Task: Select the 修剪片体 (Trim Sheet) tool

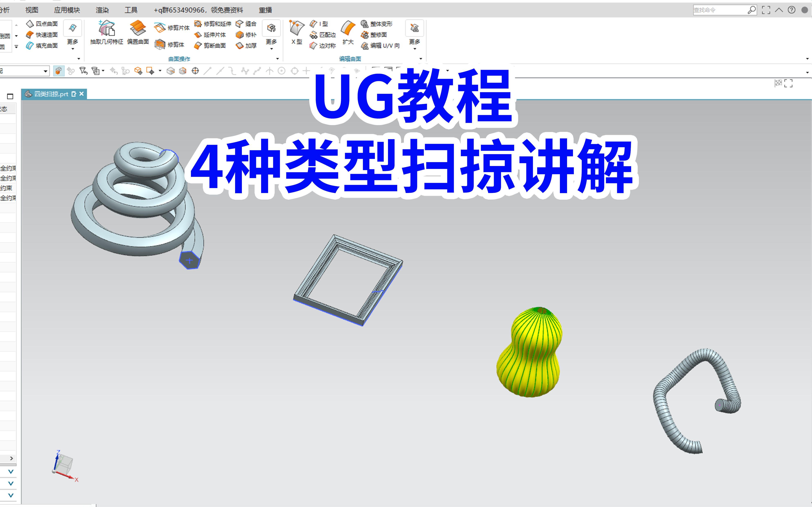Action: click(x=172, y=28)
